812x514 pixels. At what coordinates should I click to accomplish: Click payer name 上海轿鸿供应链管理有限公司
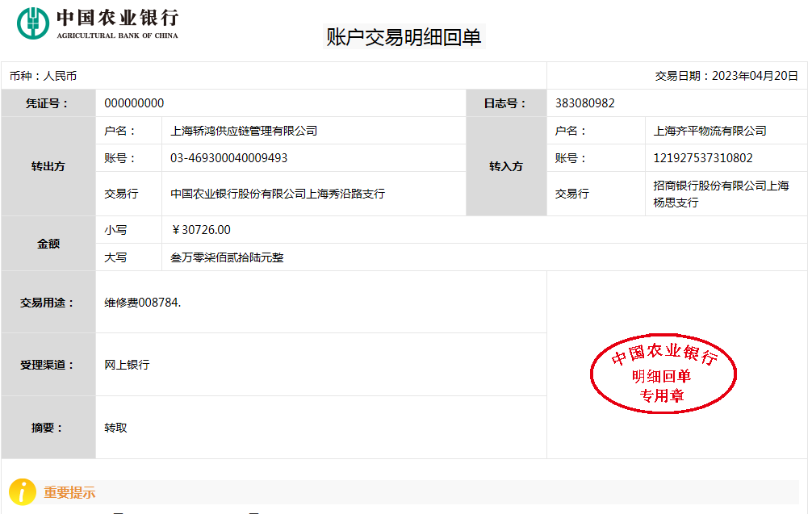(244, 131)
